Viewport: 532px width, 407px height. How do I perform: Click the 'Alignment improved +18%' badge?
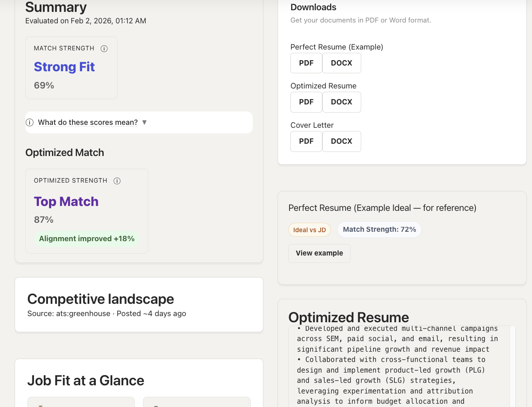86,238
